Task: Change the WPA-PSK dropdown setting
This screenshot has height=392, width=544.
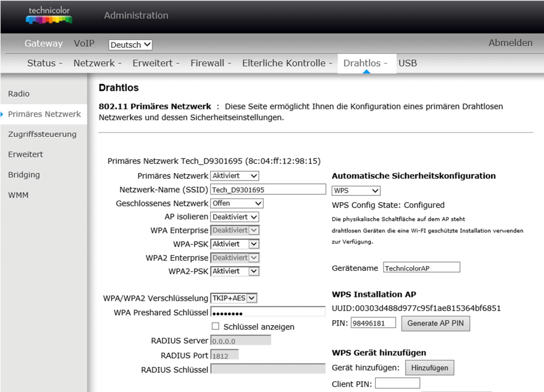Action: click(234, 244)
